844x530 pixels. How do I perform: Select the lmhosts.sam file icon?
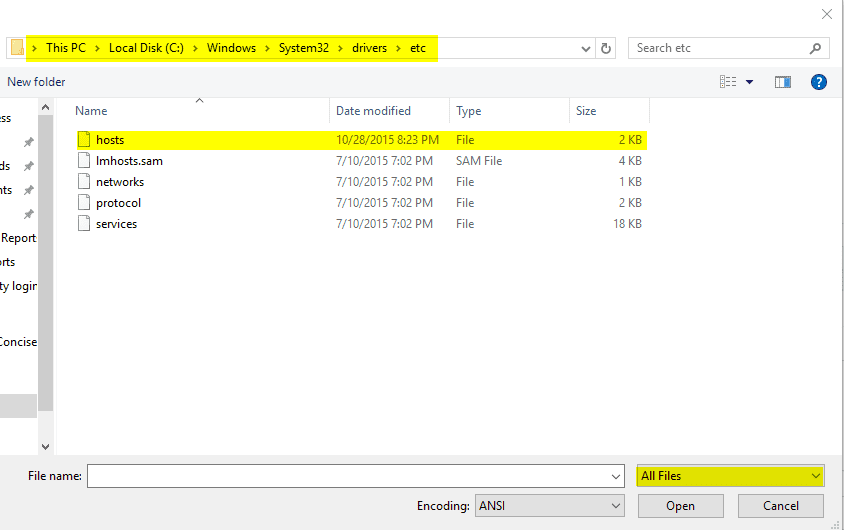pos(84,161)
